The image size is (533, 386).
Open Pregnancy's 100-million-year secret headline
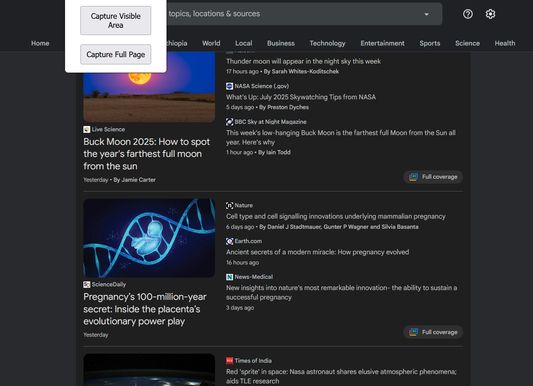click(145, 309)
